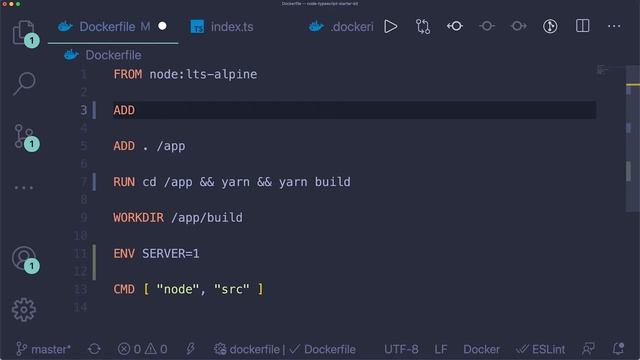Click line number 3 in the gutter
Screen dimensions: 640x360
[83, 110]
